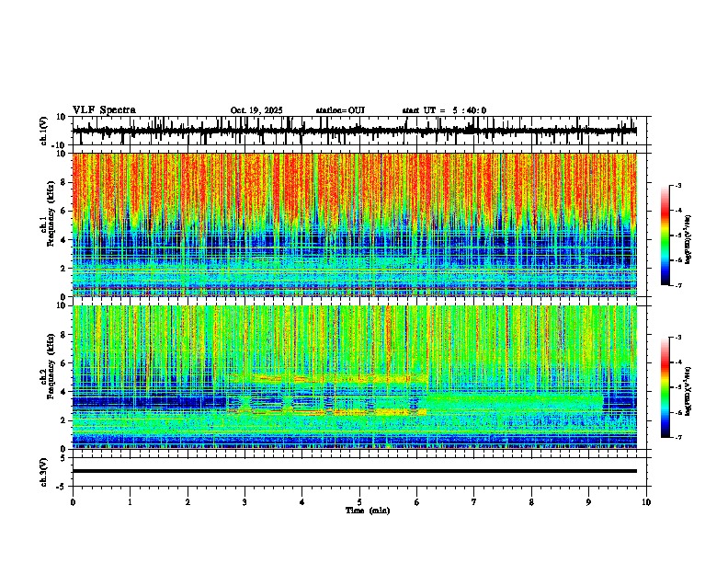Click the "5" tick on ch.3(V) axis

click(63, 457)
